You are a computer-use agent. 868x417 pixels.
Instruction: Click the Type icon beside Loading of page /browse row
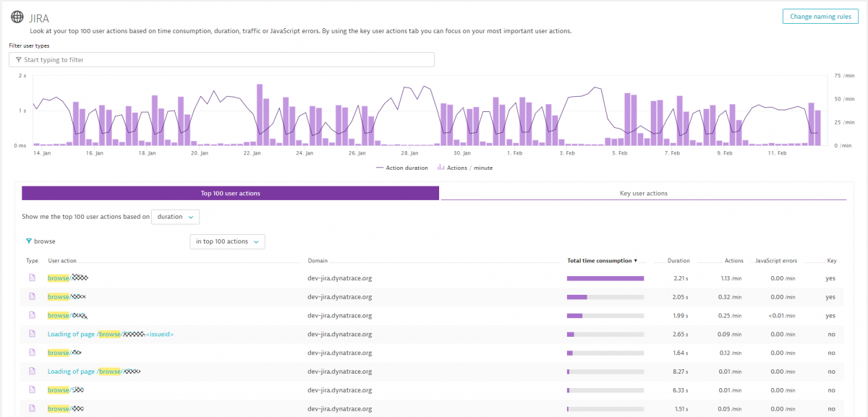click(32, 334)
